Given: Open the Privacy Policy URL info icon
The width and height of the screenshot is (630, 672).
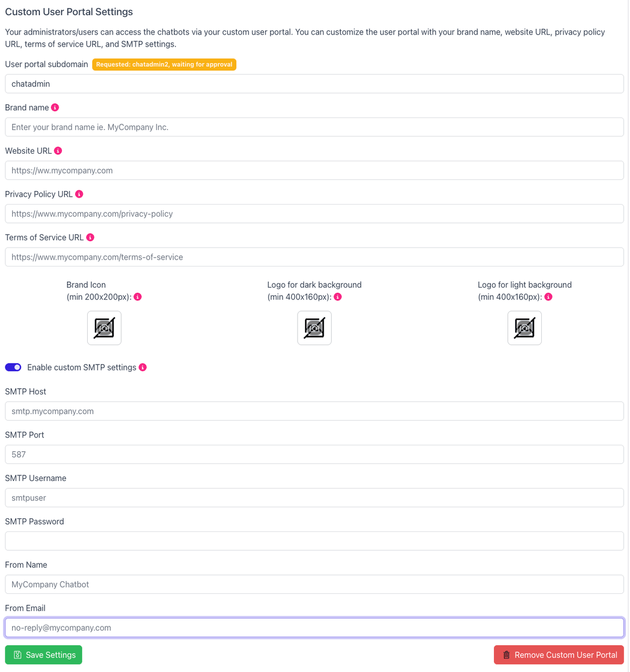Looking at the screenshot, I should [79, 194].
